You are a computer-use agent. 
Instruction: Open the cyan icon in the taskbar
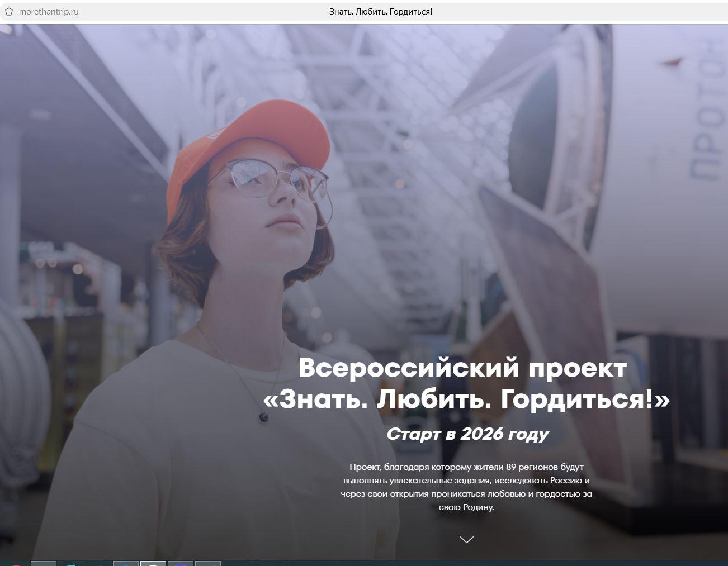[x=70, y=564]
